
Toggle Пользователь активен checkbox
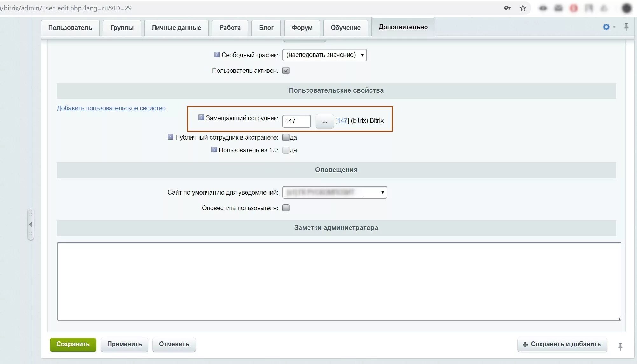point(286,71)
